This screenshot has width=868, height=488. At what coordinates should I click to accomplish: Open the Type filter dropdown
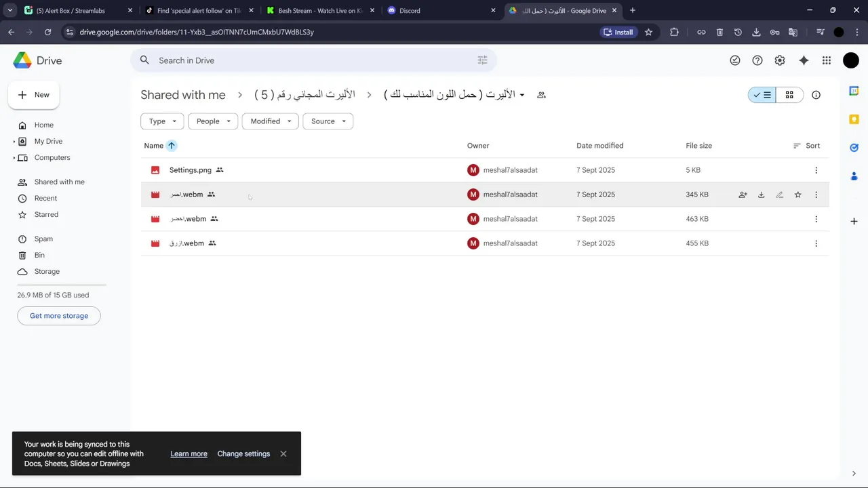pos(162,121)
